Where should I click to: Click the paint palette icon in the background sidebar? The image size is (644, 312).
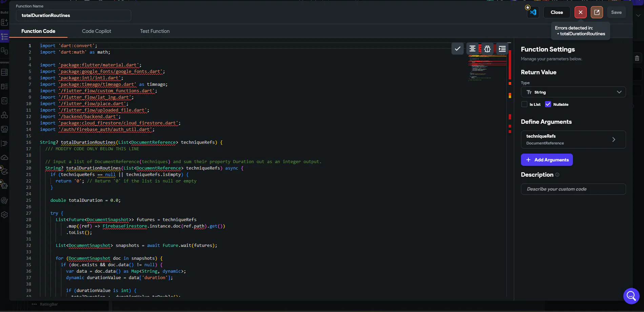pos(4,200)
